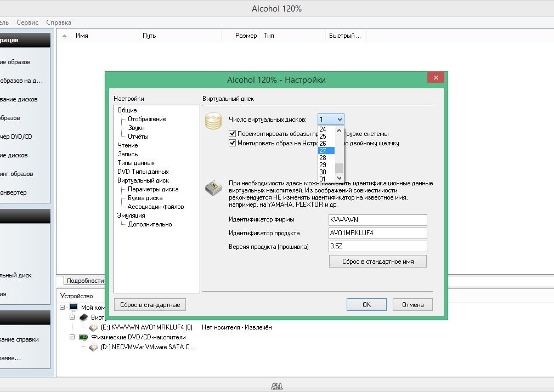Open the Справка menu
This screenshot has width=554, height=392.
59,22
